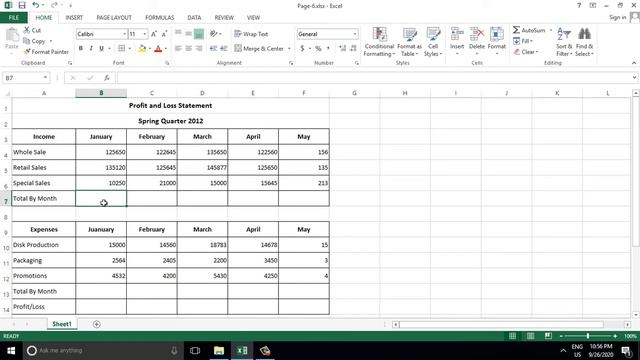The height and width of the screenshot is (360, 640).
Task: Click the Sign in link
Action: (617, 17)
